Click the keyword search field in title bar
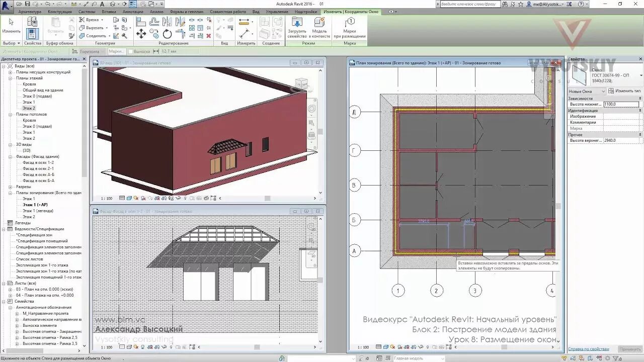The width and height of the screenshot is (644, 362). click(471, 4)
